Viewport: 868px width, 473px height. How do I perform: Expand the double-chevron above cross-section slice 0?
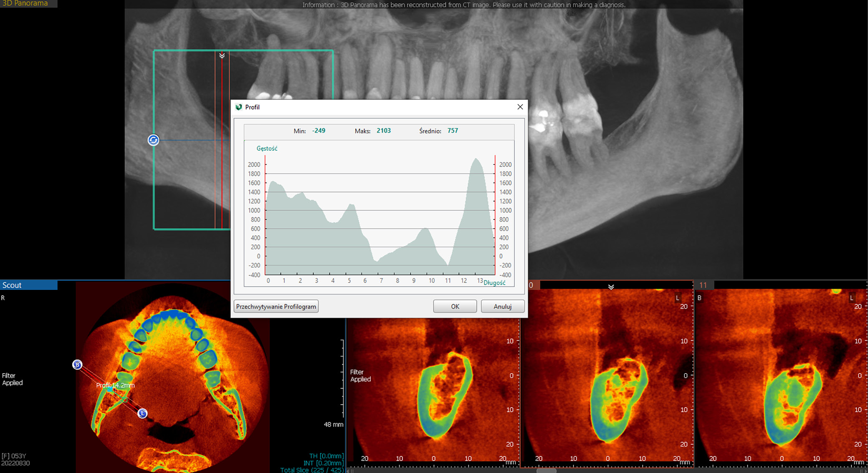pyautogui.click(x=611, y=287)
